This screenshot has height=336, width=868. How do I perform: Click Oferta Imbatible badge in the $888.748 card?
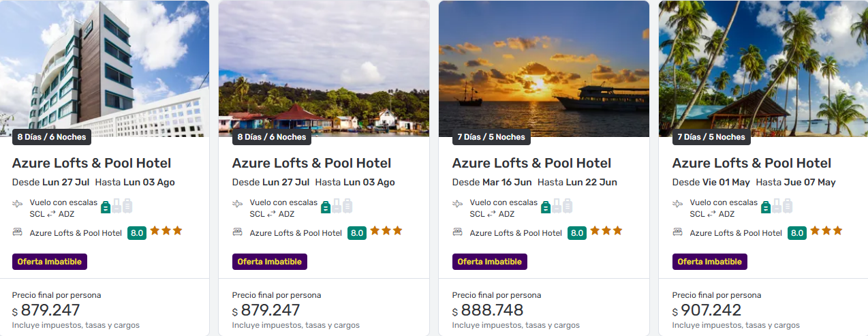coord(489,262)
